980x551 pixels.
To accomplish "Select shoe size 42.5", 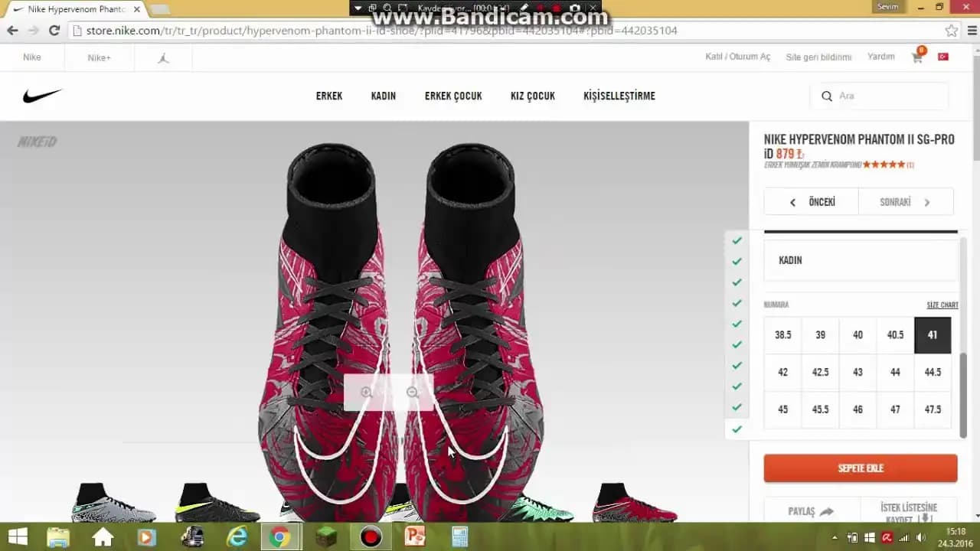I will tap(820, 373).
